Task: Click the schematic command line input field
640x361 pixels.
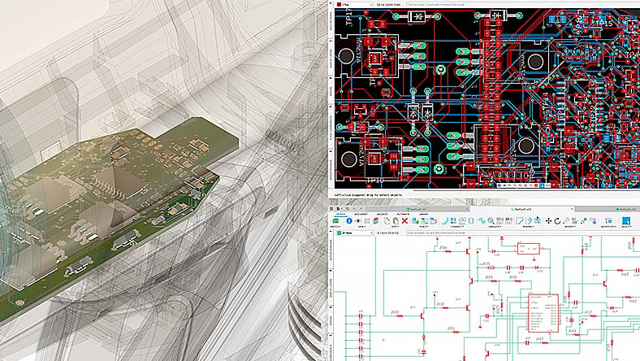Action: coord(523,233)
